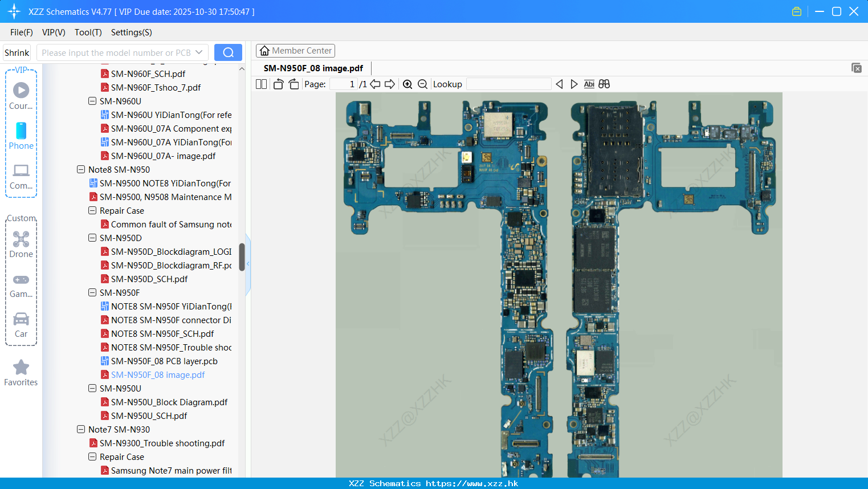
Task: Open the Settings(S) menu
Action: click(132, 32)
